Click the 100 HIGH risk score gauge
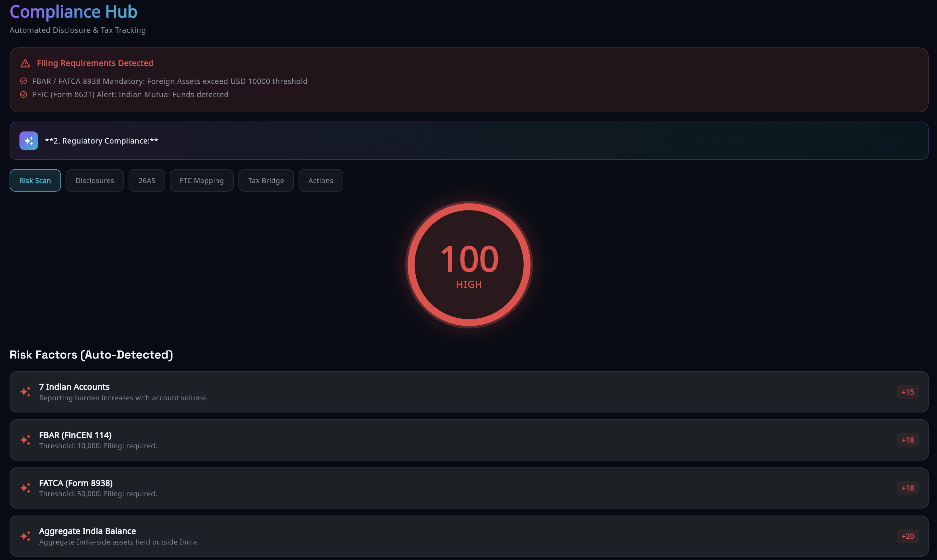937x560 pixels. tap(469, 265)
